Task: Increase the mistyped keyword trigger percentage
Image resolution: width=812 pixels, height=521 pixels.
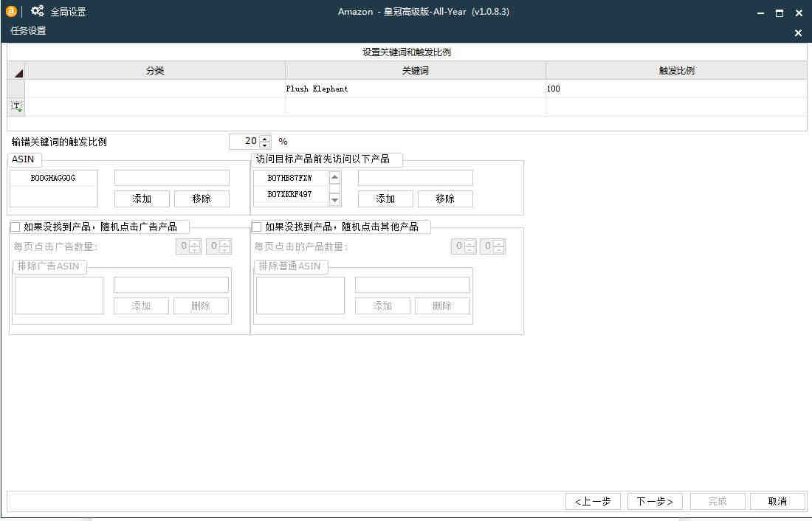Action: point(265,138)
